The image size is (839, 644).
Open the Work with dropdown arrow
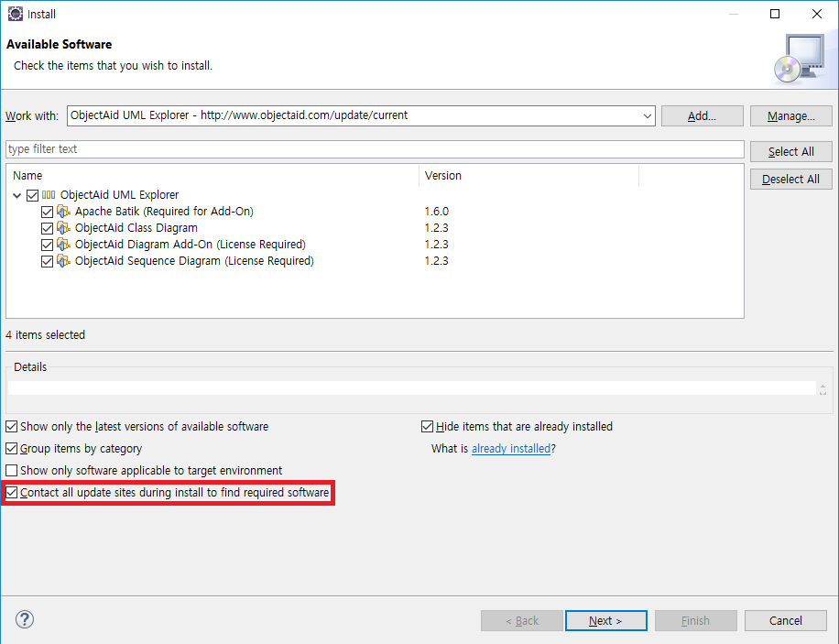[647, 116]
